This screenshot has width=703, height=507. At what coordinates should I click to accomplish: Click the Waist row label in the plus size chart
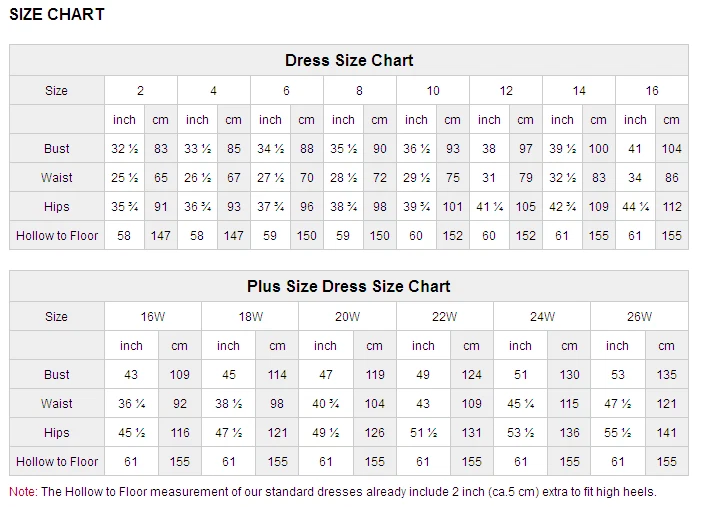coord(57,404)
